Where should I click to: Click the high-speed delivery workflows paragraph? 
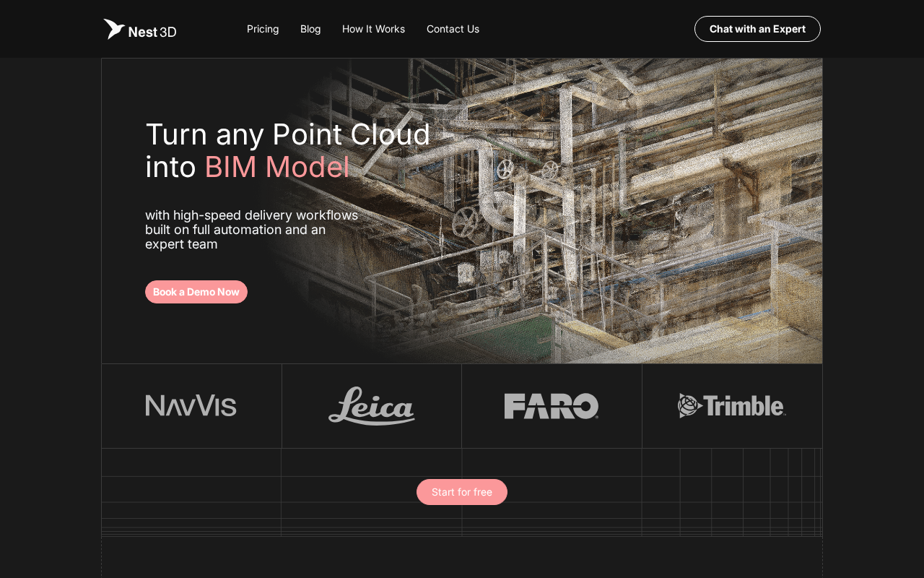(x=251, y=230)
